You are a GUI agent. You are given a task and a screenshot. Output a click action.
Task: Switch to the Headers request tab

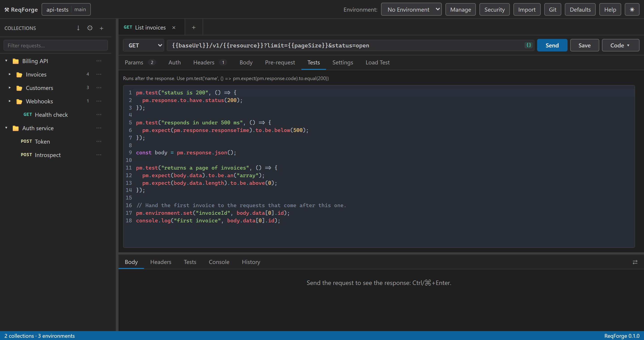coord(210,62)
